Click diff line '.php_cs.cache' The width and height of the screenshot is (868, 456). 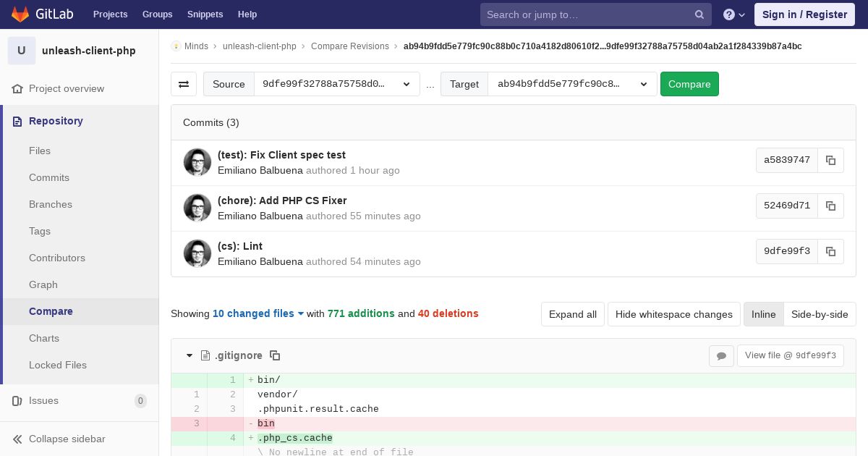click(295, 438)
